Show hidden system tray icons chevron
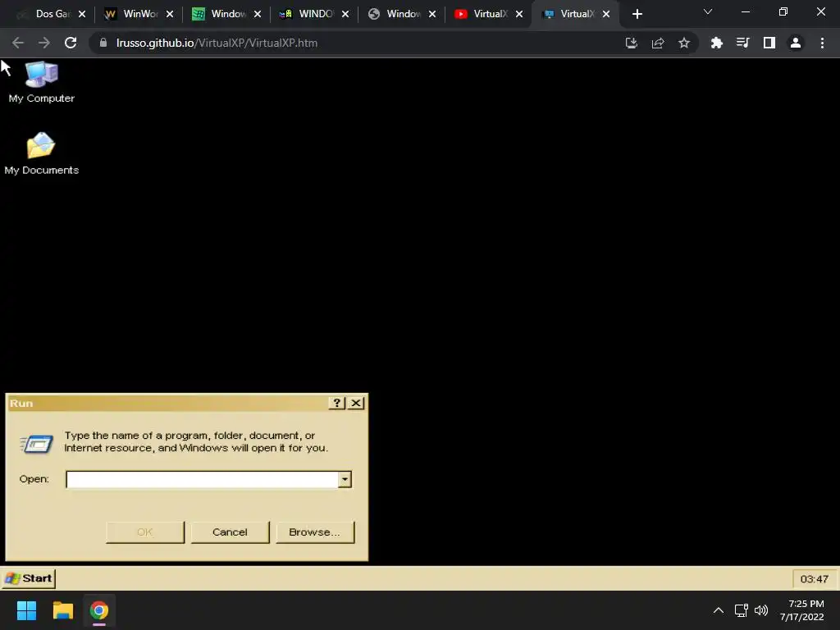This screenshot has width=840, height=630. [x=719, y=610]
